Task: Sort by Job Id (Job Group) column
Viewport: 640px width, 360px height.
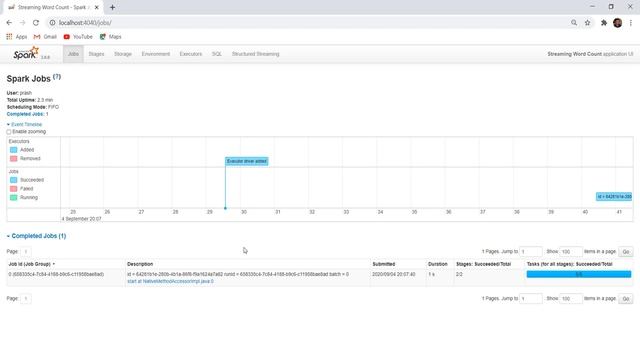Action: click(x=31, y=264)
